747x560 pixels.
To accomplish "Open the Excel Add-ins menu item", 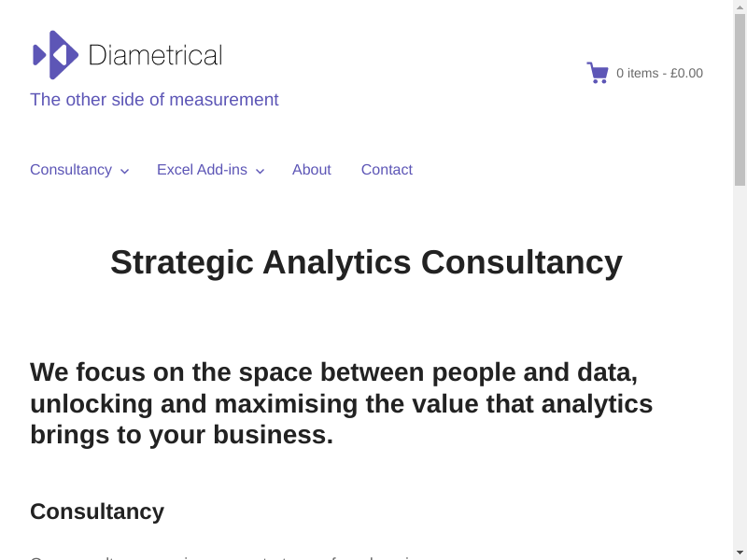I will point(202,170).
